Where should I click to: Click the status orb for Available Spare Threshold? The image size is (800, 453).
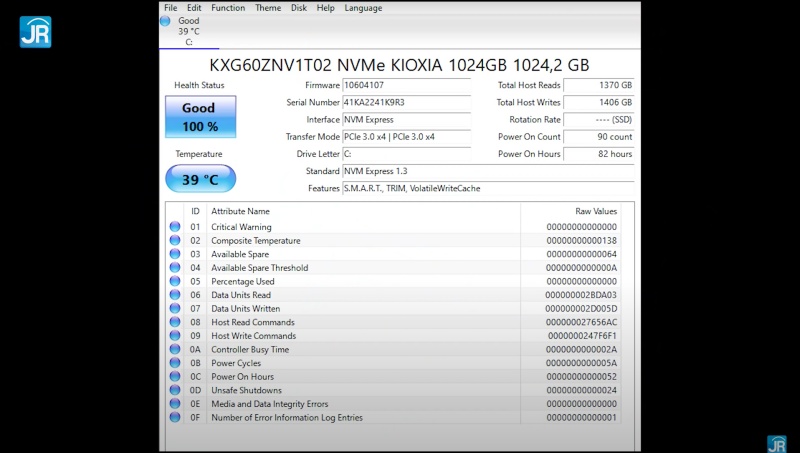point(175,267)
